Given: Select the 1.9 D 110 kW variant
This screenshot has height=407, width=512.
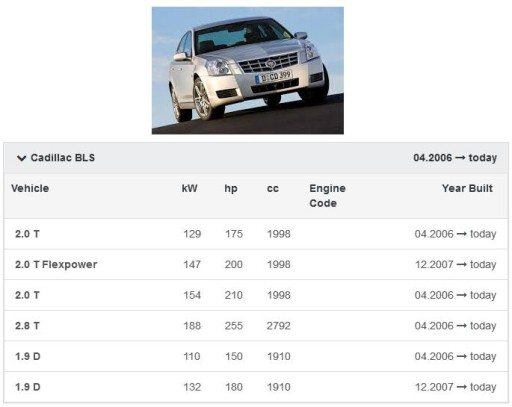Looking at the screenshot, I should pyautogui.click(x=256, y=357).
